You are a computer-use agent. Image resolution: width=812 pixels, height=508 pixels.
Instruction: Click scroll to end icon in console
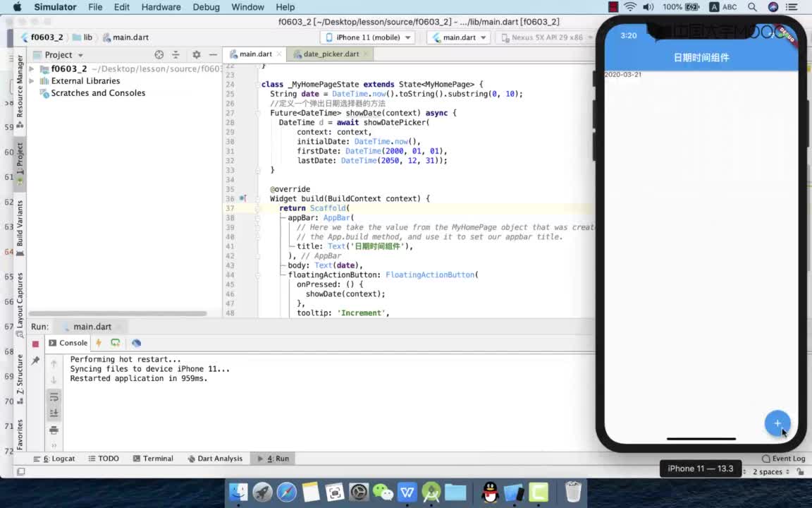click(54, 413)
